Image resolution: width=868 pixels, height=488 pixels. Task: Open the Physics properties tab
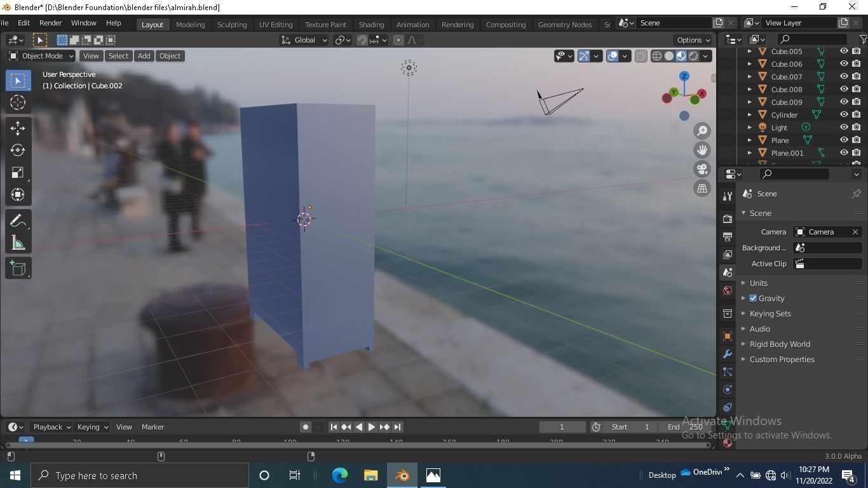728,390
